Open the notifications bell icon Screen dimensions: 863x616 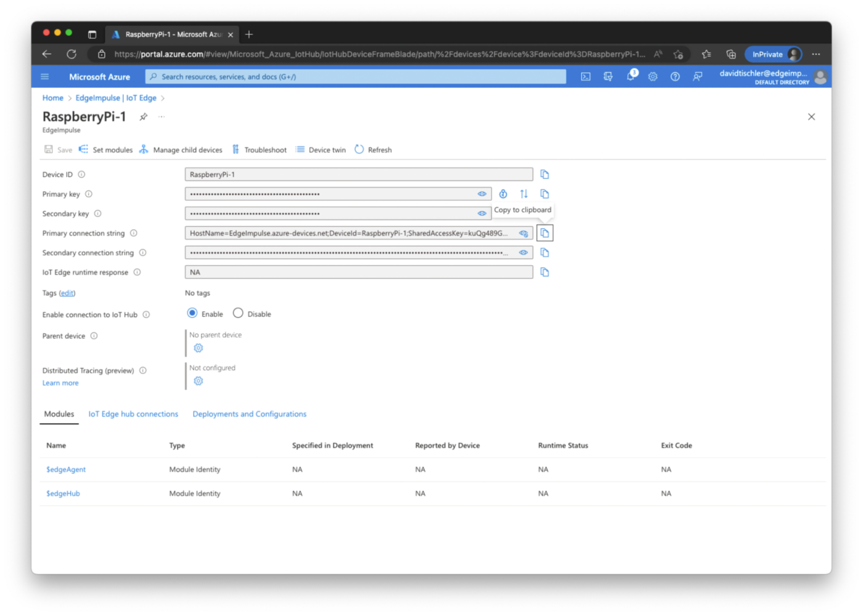(631, 76)
